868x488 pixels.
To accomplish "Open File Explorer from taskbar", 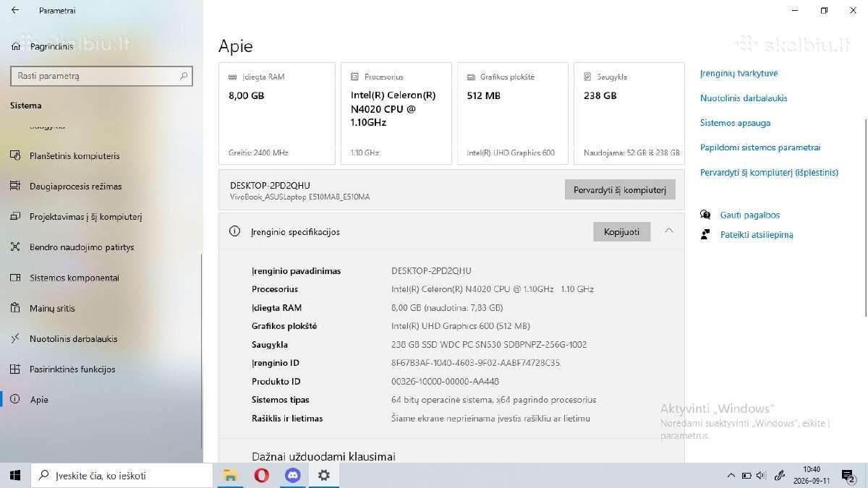I will coord(230,475).
